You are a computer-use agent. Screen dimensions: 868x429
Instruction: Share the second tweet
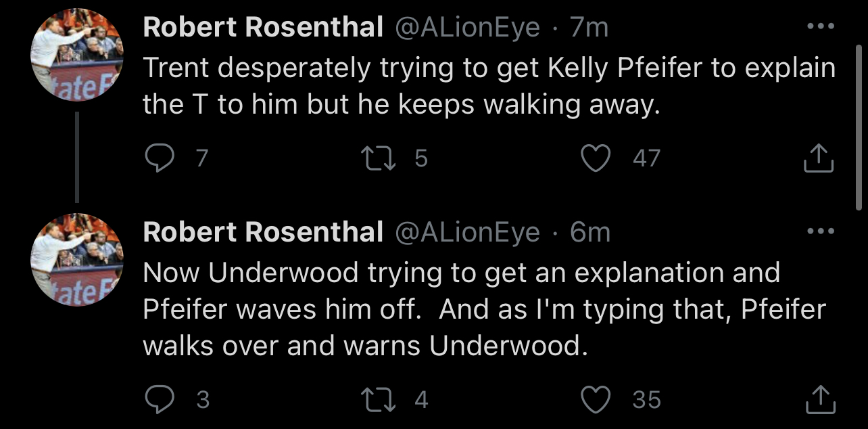coord(819,399)
